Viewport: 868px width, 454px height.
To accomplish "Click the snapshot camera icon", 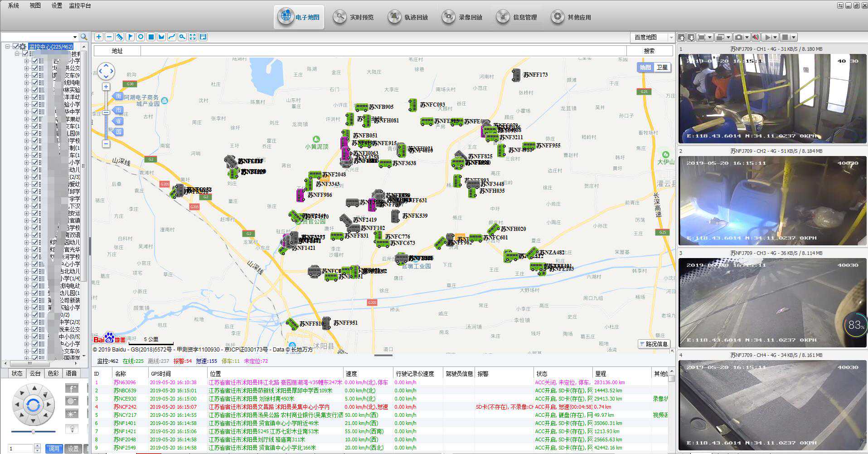I will [739, 37].
